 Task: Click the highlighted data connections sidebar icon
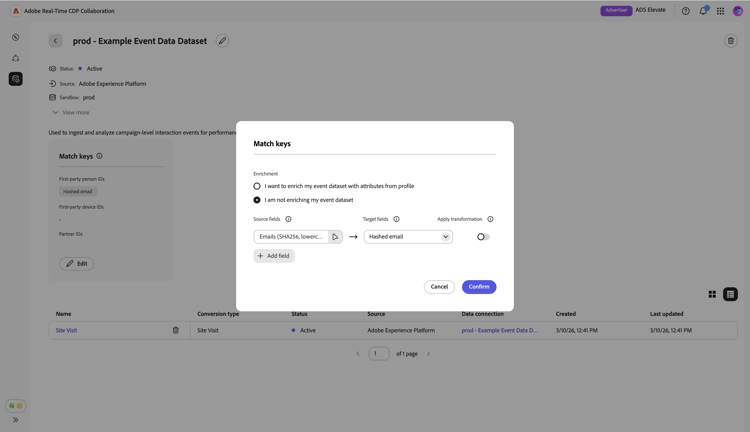[15, 79]
